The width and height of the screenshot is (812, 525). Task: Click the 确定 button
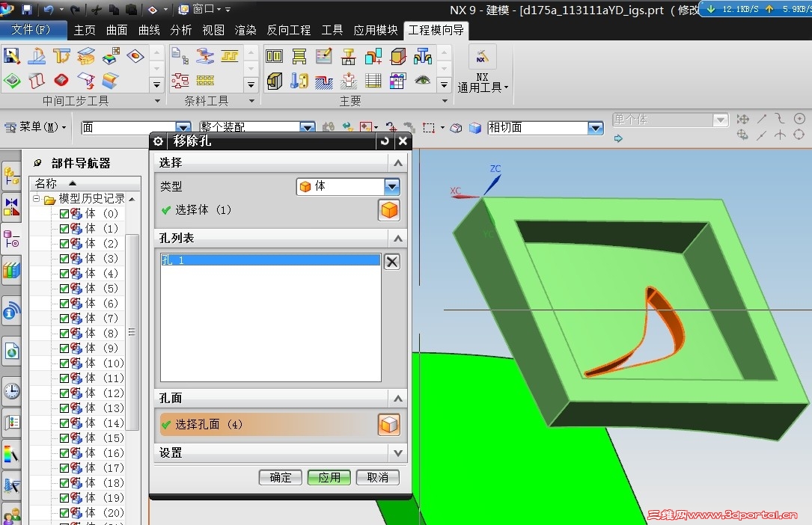point(280,477)
